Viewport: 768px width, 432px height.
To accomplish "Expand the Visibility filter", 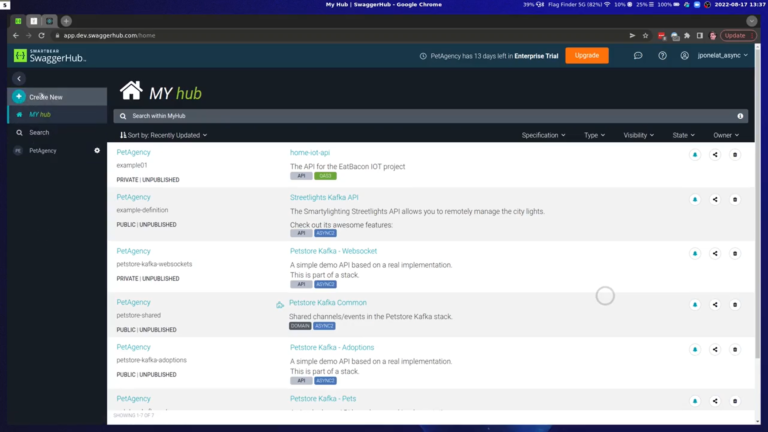I will (638, 135).
